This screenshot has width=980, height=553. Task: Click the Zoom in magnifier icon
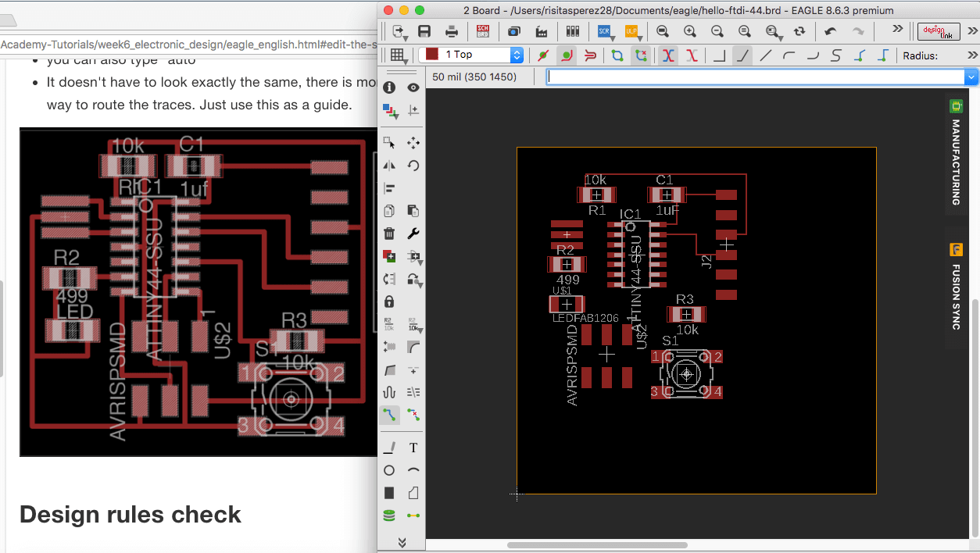pyautogui.click(x=690, y=31)
